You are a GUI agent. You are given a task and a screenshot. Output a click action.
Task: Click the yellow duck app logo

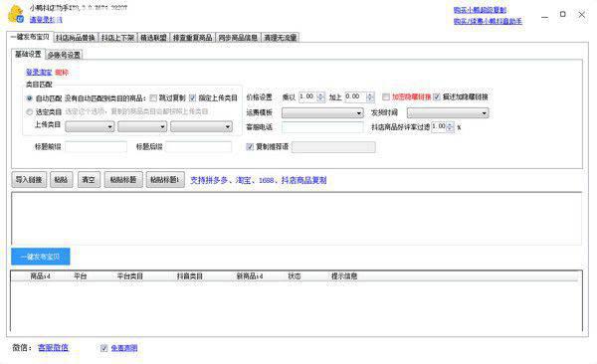pyautogui.click(x=16, y=14)
